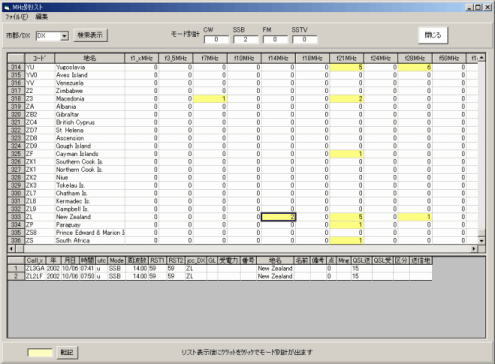Expand the DX combo box dropdown arrow

64,36
